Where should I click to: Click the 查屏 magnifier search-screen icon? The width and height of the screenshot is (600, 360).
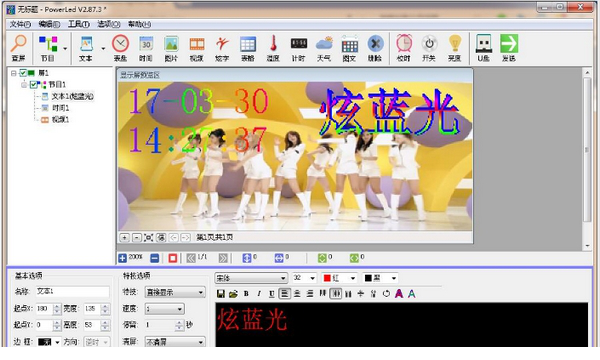tap(18, 48)
